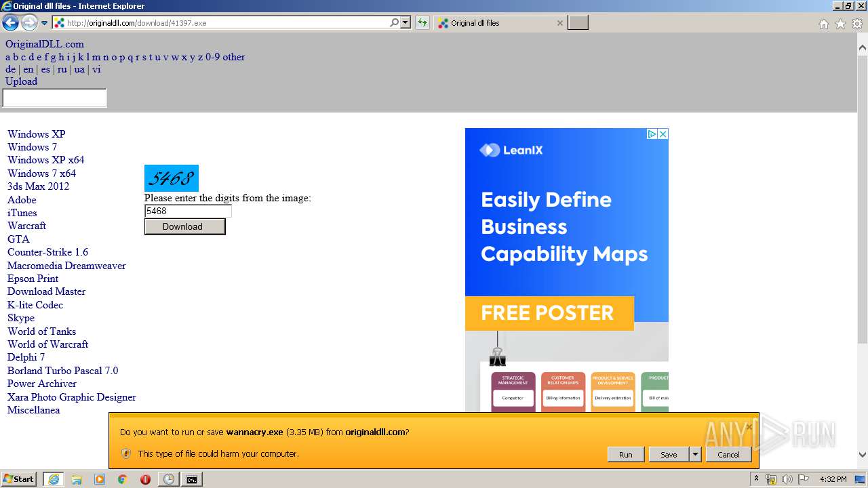Close the LeanIX ad with X icon
This screenshot has height=488, width=868.
coord(663,134)
